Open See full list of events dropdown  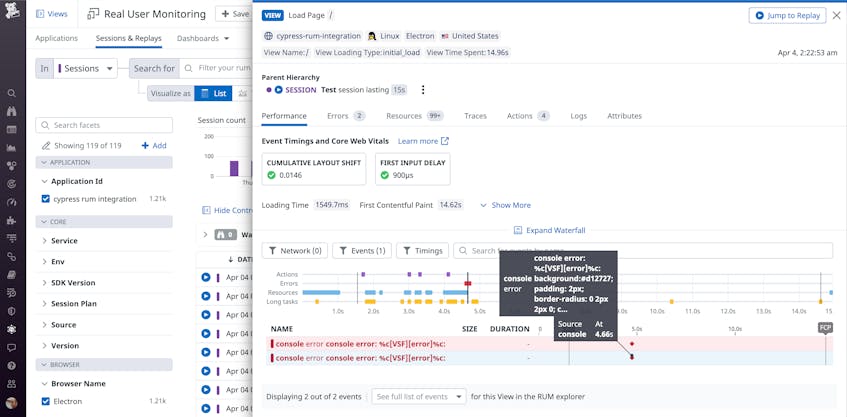(x=419, y=396)
